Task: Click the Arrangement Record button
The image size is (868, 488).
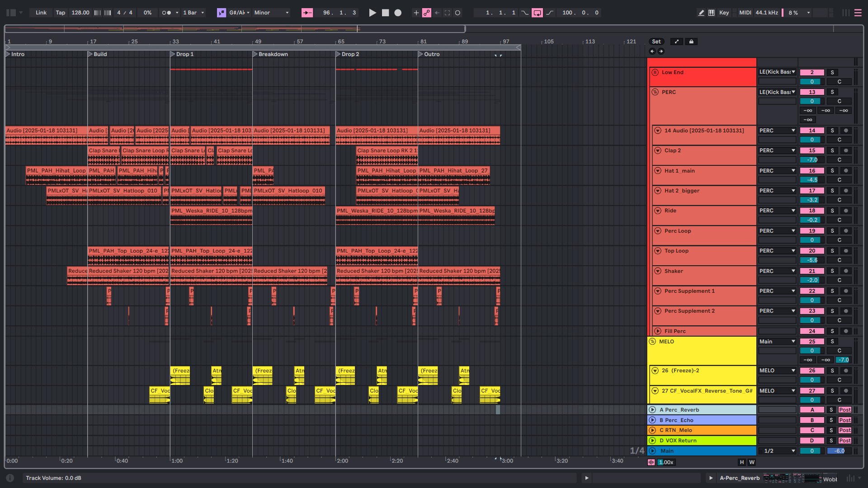Action: (398, 13)
